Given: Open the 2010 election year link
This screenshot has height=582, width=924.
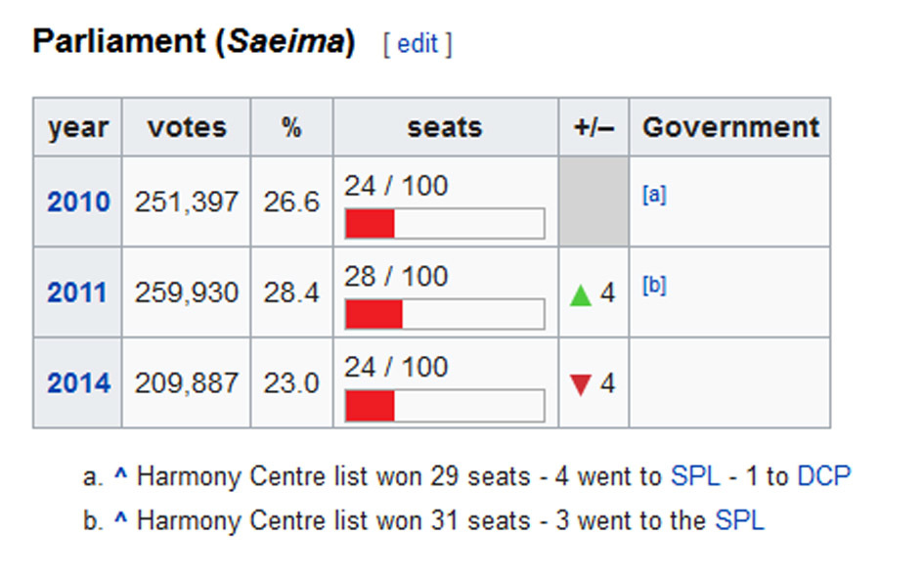Looking at the screenshot, I should point(78,202).
